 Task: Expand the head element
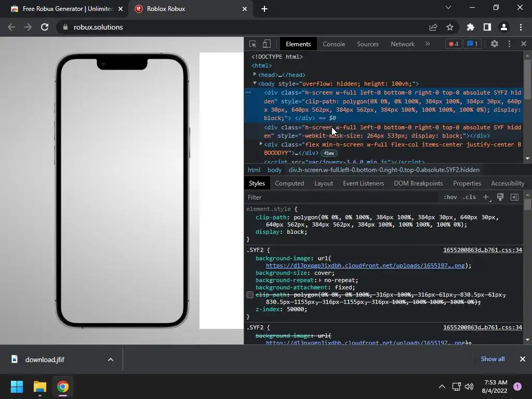pos(255,74)
